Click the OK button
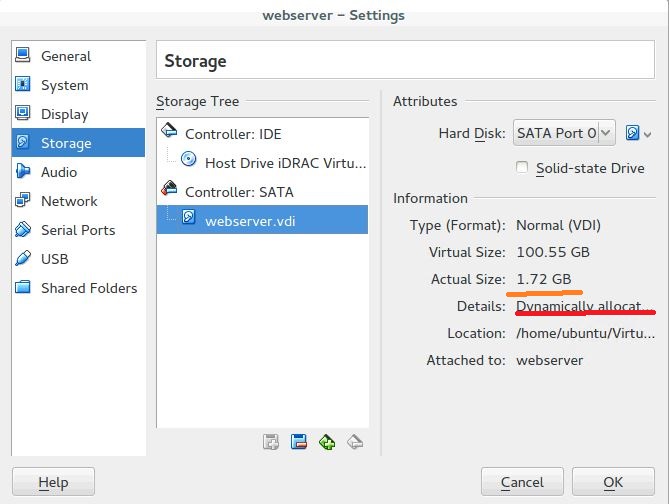Screen dimensions: 669x504 (x=613, y=482)
